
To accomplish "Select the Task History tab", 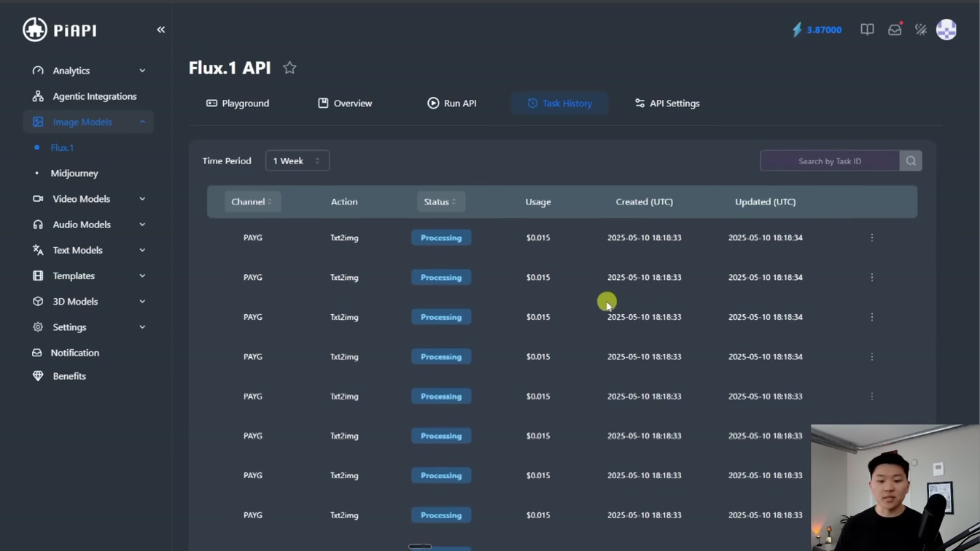I will point(559,103).
